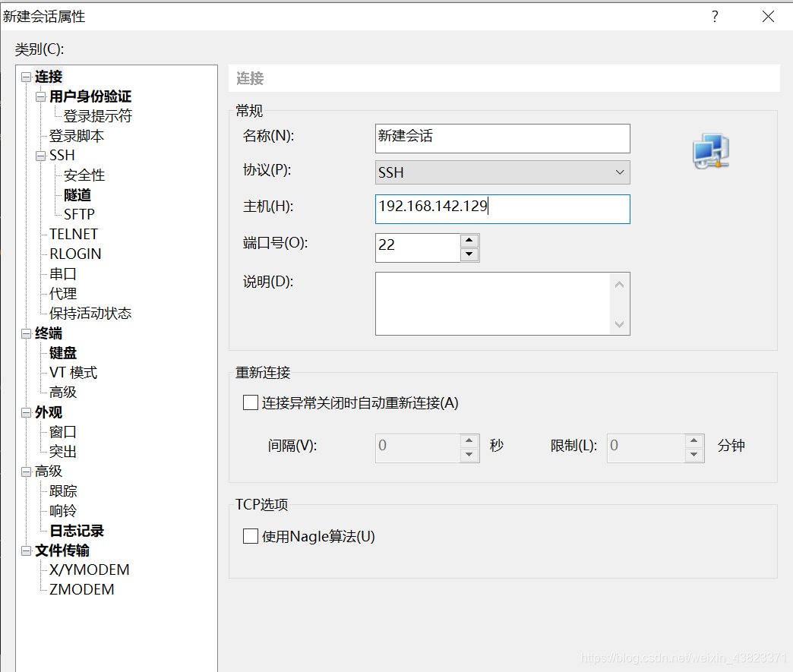Click the network session icon near the name field
Image resolution: width=793 pixels, height=672 pixels.
[x=711, y=150]
